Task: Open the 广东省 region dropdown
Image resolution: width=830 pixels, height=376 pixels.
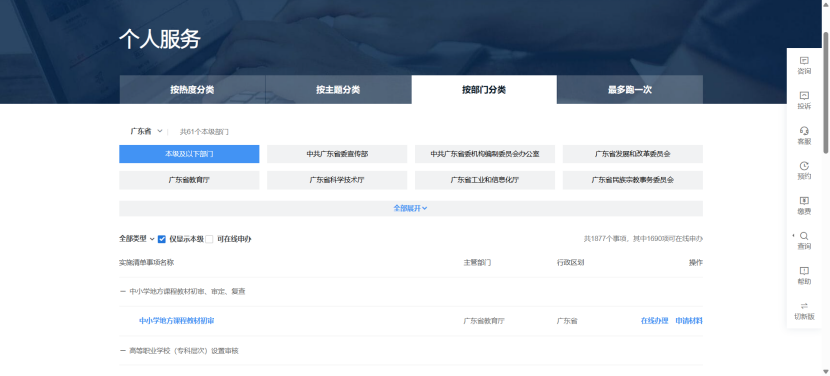Action: pos(146,131)
